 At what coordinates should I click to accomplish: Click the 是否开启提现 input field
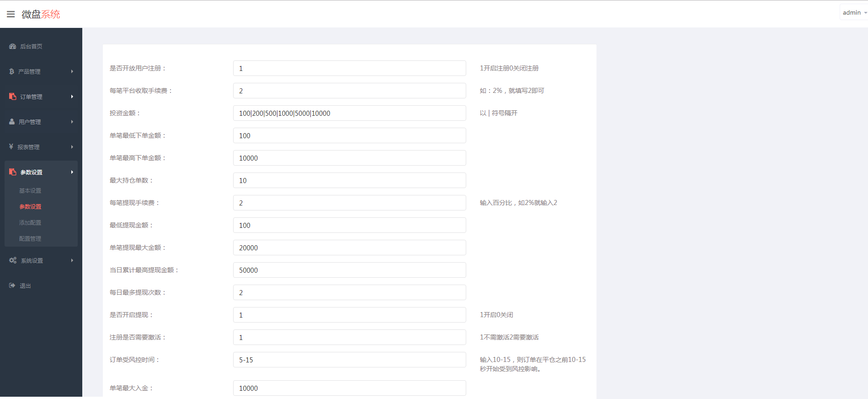[350, 315]
